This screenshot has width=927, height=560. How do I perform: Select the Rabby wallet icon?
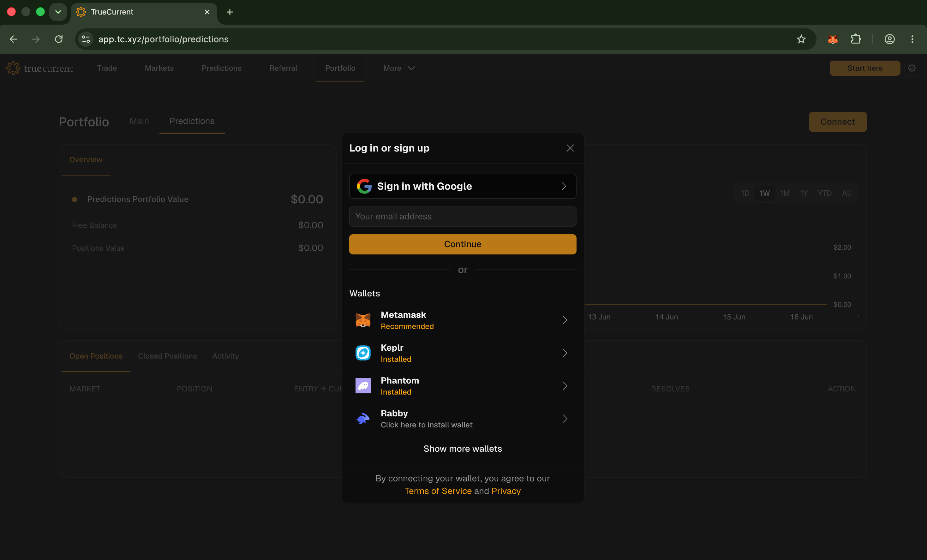363,418
